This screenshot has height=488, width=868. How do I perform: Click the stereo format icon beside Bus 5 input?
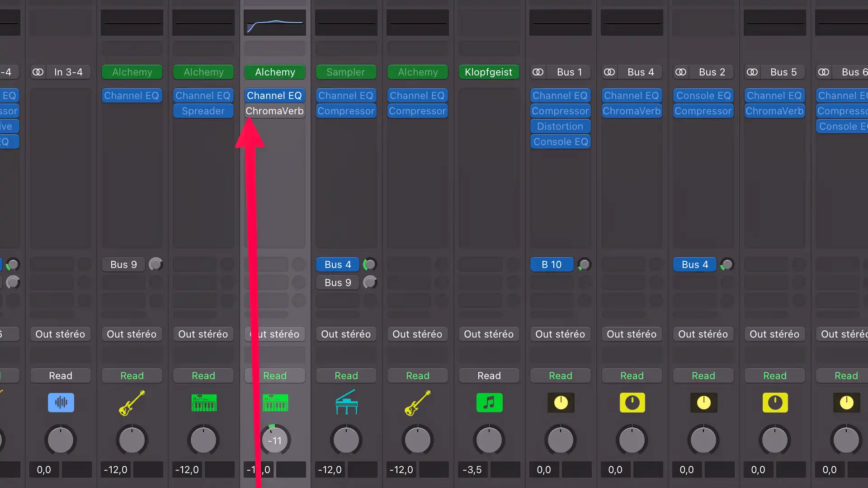pyautogui.click(x=752, y=72)
